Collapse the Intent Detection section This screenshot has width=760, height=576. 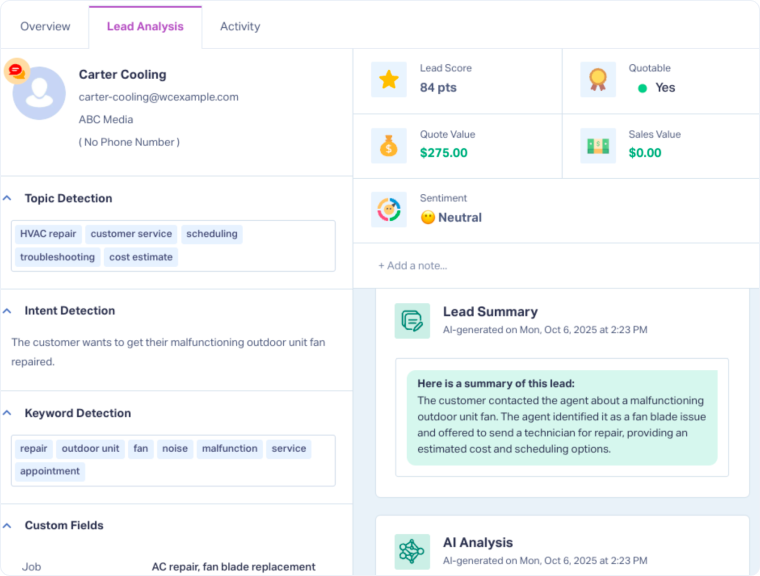click(7, 311)
